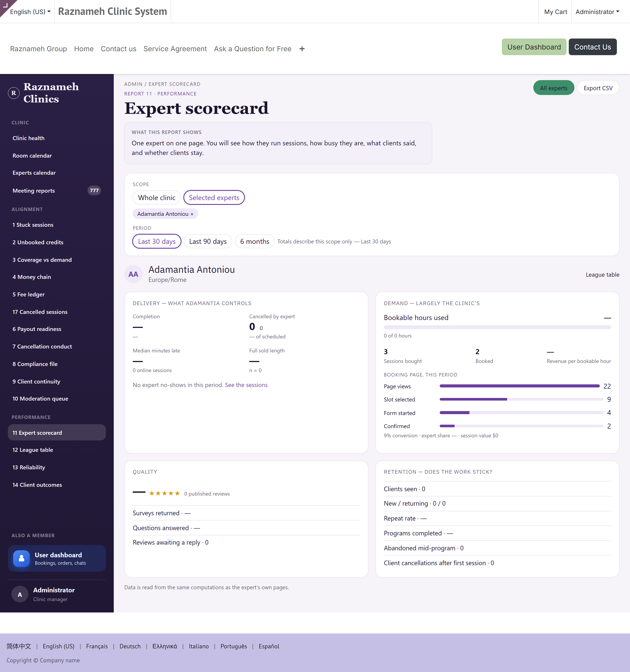Image resolution: width=630 pixels, height=672 pixels.
Task: Click the 777 badge on Meeting reports
Action: click(x=94, y=191)
